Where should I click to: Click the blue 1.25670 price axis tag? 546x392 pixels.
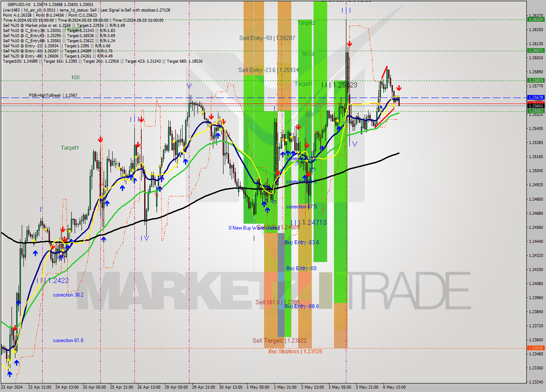click(536, 97)
